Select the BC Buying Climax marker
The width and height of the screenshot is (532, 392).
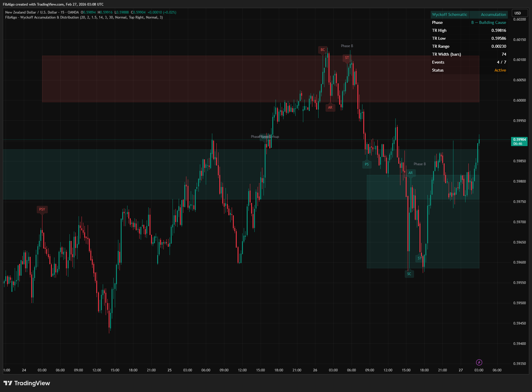pyautogui.click(x=323, y=49)
